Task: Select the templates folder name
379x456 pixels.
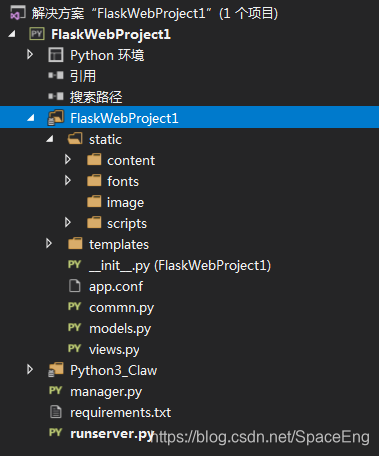Action: 119,245
